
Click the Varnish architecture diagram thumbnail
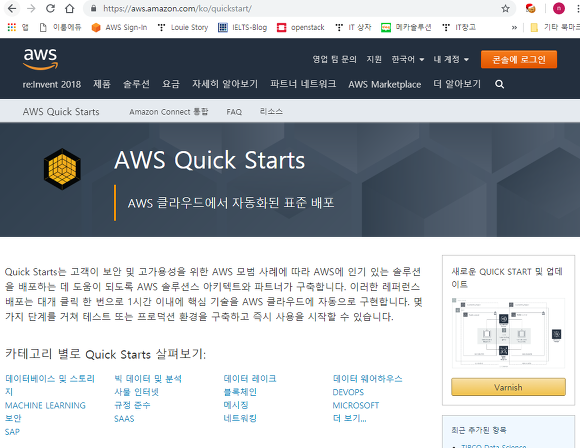coord(508,333)
